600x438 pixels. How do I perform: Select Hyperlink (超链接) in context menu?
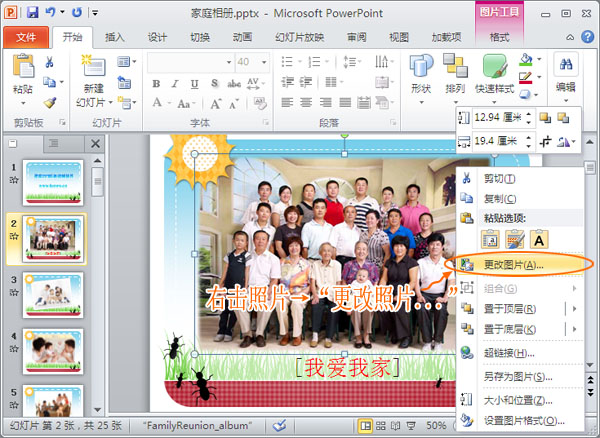coord(521,353)
